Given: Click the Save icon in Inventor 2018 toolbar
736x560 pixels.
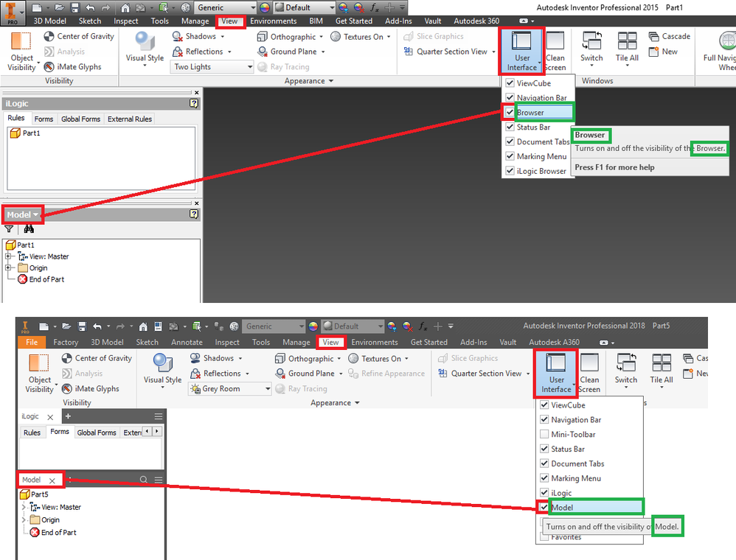Looking at the screenshot, I should tap(82, 326).
